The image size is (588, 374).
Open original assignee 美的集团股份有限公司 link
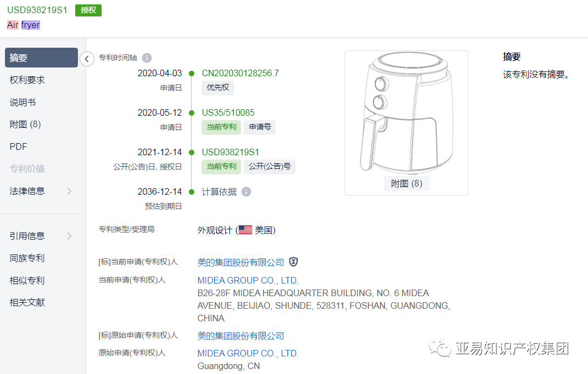(241, 336)
